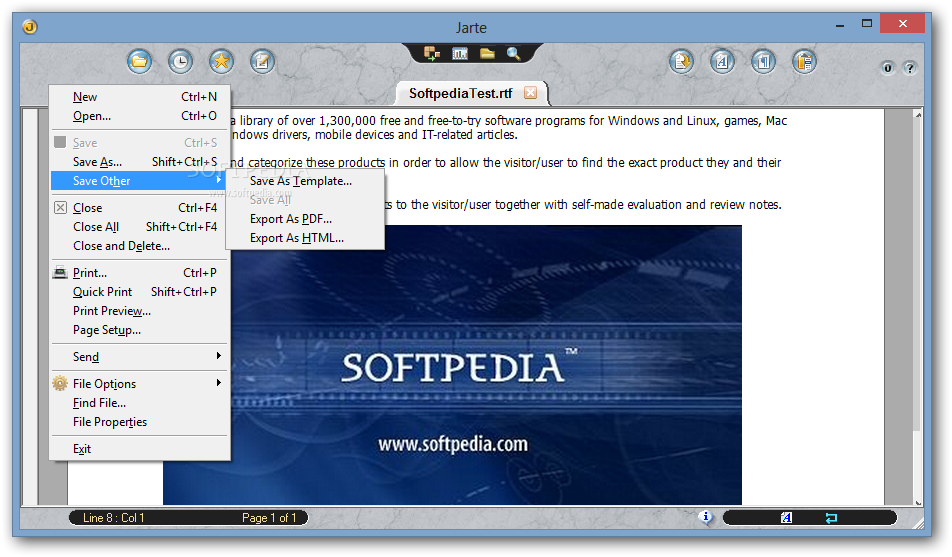Image resolution: width=952 pixels, height=557 pixels.
Task: Choose Open... from the menu
Action: coord(141,115)
